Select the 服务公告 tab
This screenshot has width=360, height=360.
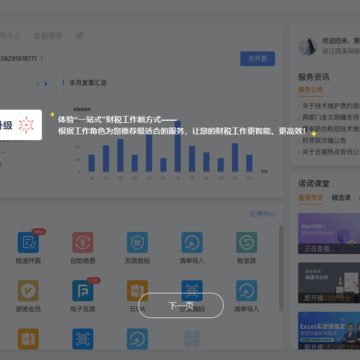coord(311,90)
